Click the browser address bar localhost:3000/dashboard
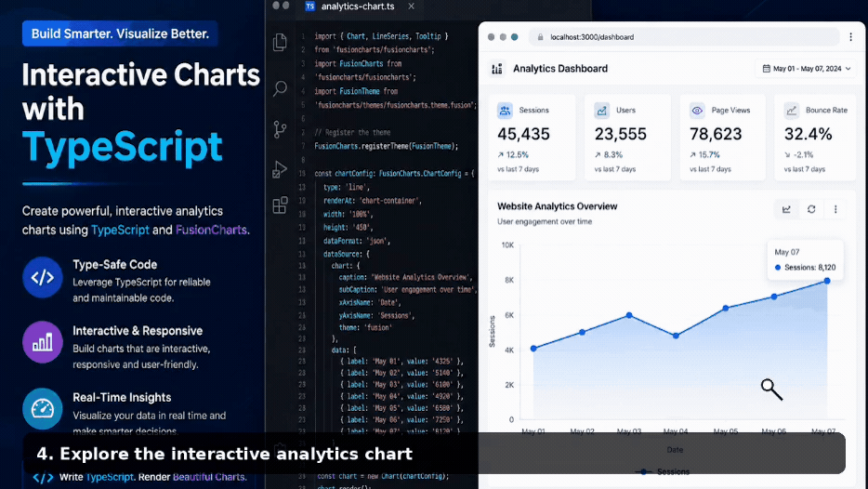Viewport: 868px width, 489px height. (x=684, y=37)
